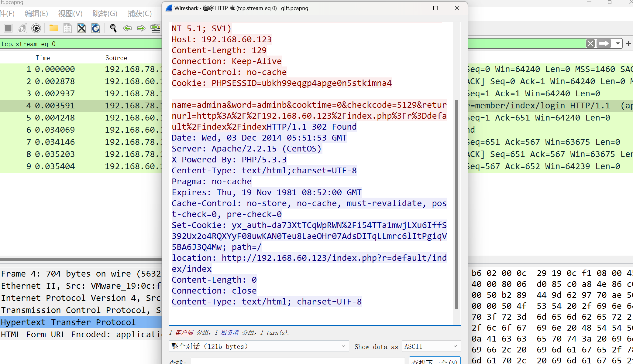Screen dimensions: 633x364
Task: Click the stream content vertical scrollbar
Action: (x=456, y=204)
